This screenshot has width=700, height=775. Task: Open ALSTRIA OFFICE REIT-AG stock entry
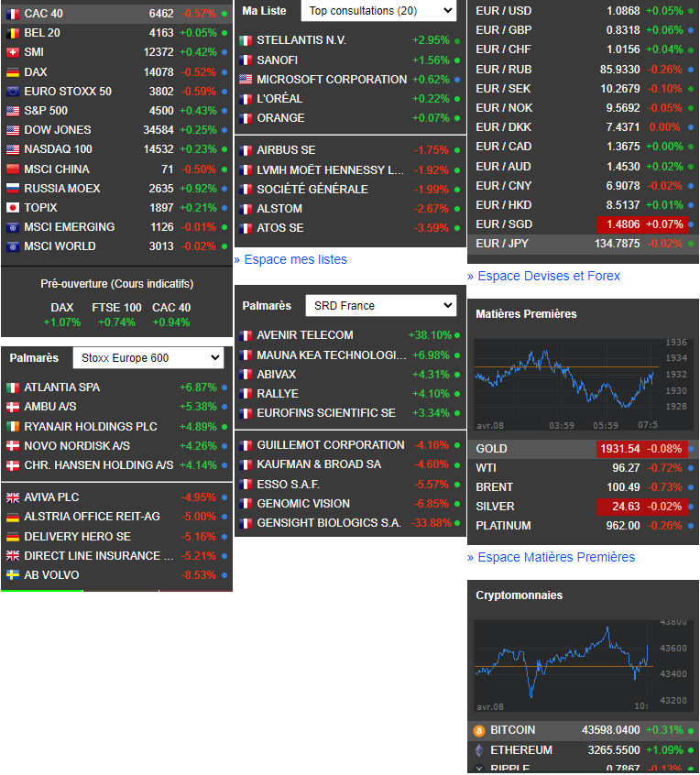tap(116, 517)
